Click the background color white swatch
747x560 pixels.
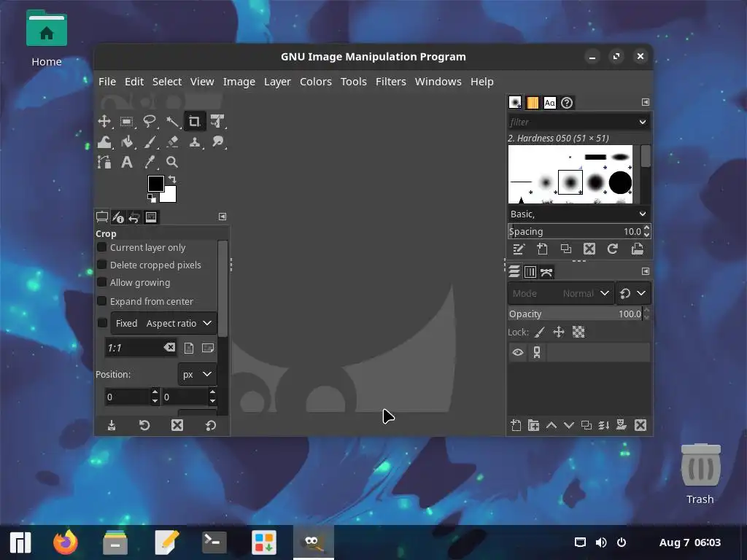171,195
